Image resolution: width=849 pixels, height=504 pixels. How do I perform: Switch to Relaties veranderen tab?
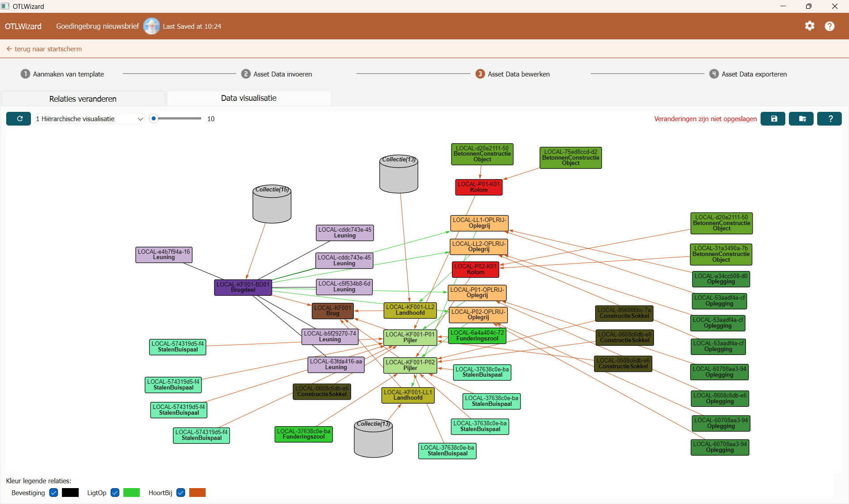point(83,99)
